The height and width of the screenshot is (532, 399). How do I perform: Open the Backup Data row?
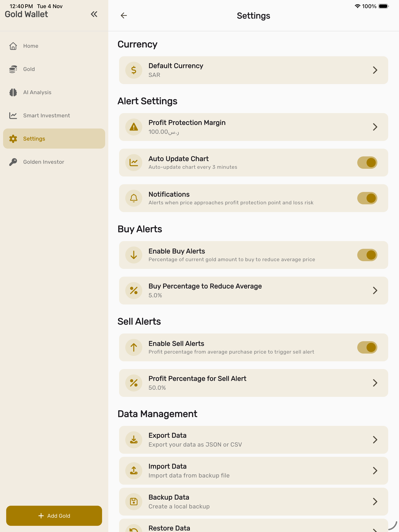coord(253,501)
